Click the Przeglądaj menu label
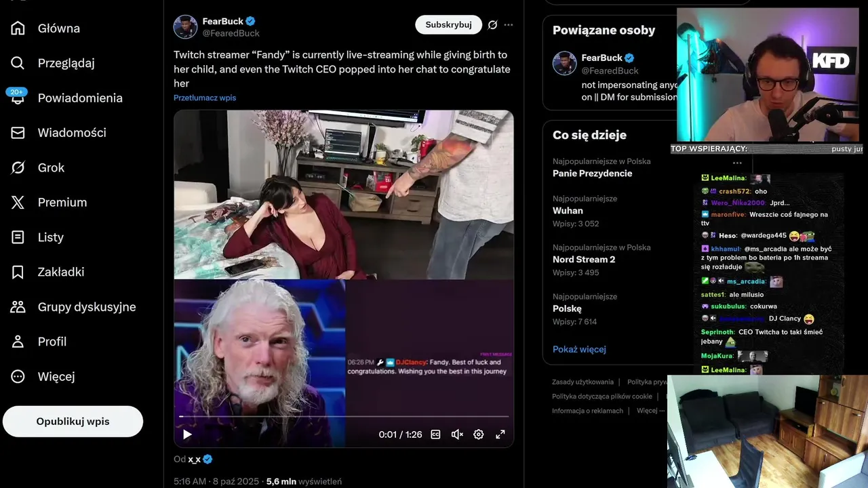The height and width of the screenshot is (488, 868). (x=66, y=63)
